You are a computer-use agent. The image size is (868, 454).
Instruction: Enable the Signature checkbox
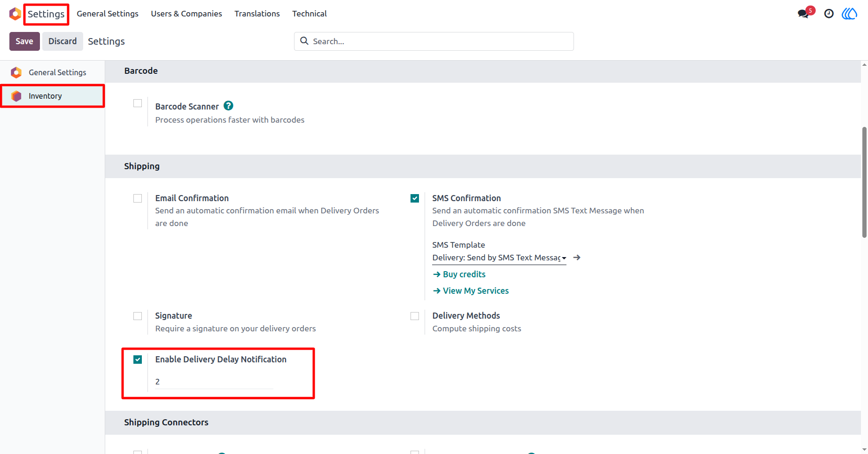point(138,316)
